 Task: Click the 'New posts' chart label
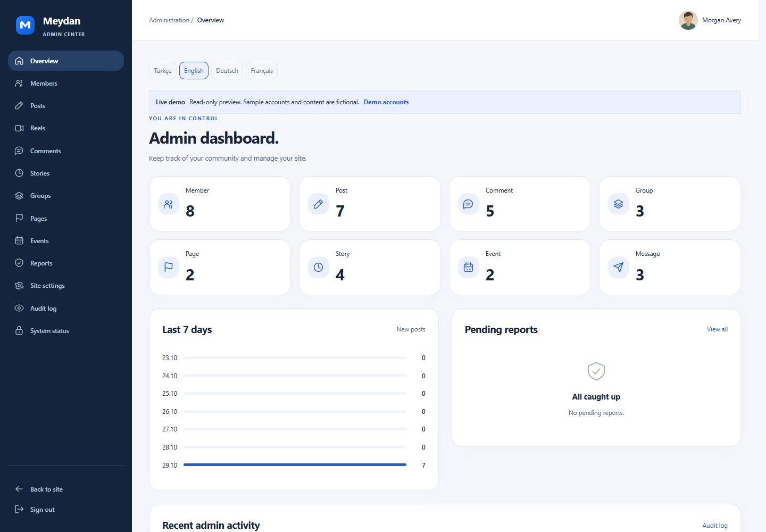pyautogui.click(x=411, y=329)
